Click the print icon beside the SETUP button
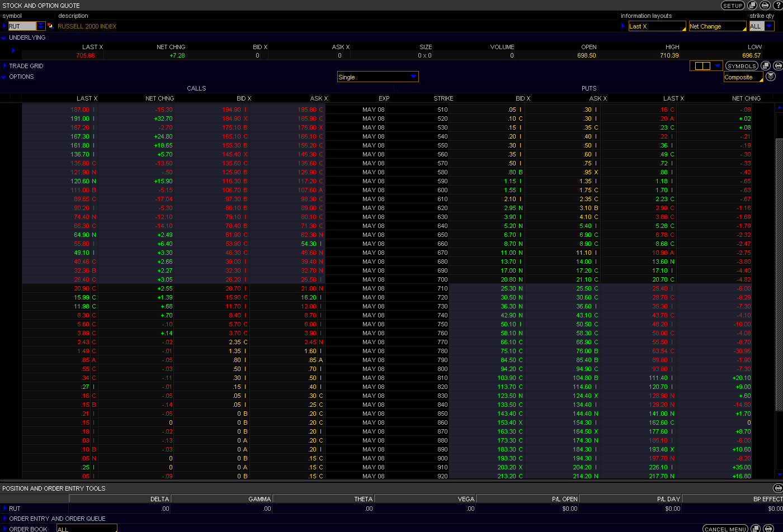The height and width of the screenshot is (532, 783). tap(765, 6)
